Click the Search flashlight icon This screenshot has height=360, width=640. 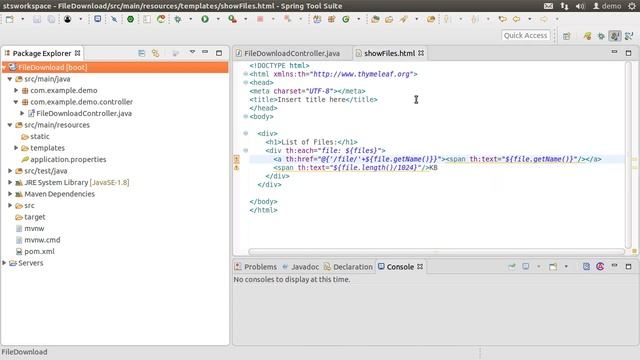(x=403, y=19)
